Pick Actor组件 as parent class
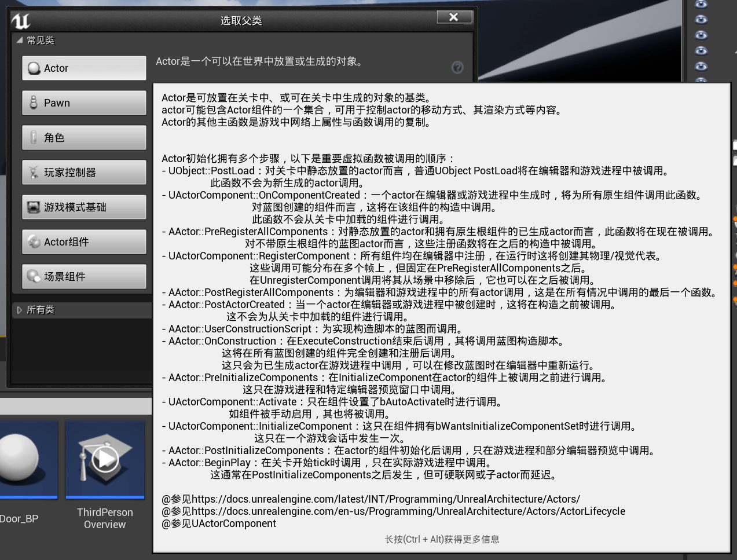Image resolution: width=737 pixels, height=560 pixels. pyautogui.click(x=84, y=242)
